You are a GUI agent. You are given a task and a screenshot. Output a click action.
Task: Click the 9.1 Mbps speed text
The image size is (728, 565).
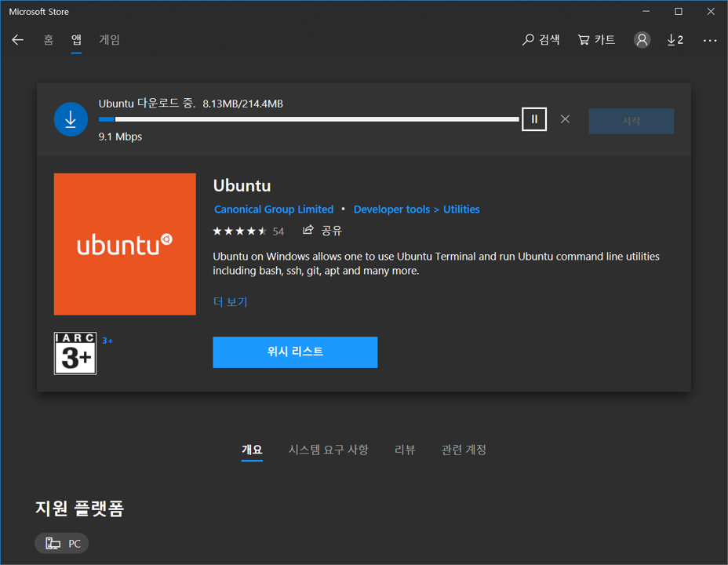(x=120, y=137)
